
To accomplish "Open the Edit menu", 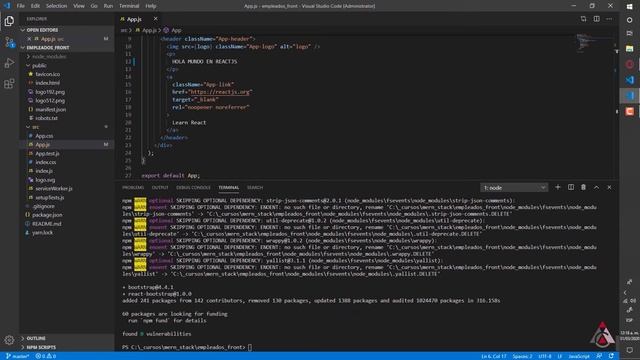I will click(35, 6).
